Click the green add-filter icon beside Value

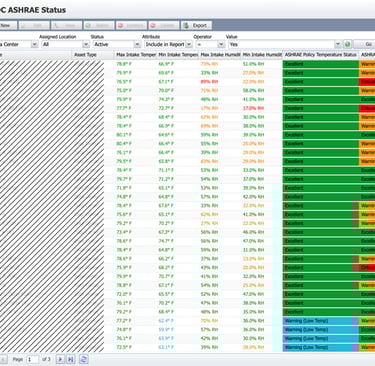pyautogui.click(x=347, y=44)
